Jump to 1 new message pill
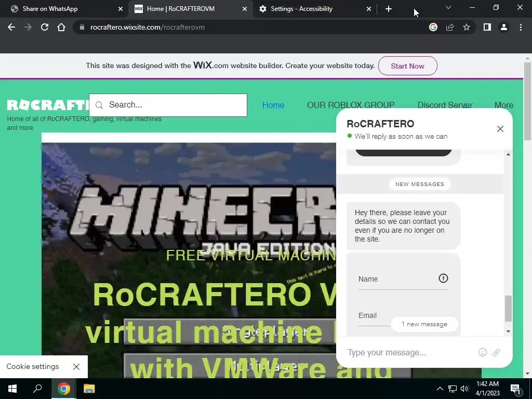The height and width of the screenshot is (399, 532). pos(424,324)
